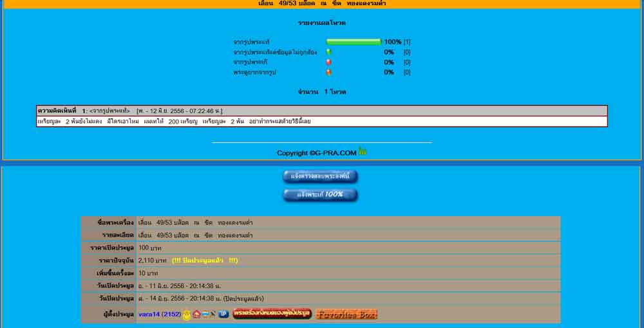Click the seller rating number (2152)
The height and width of the screenshot is (328, 644).
tap(171, 314)
